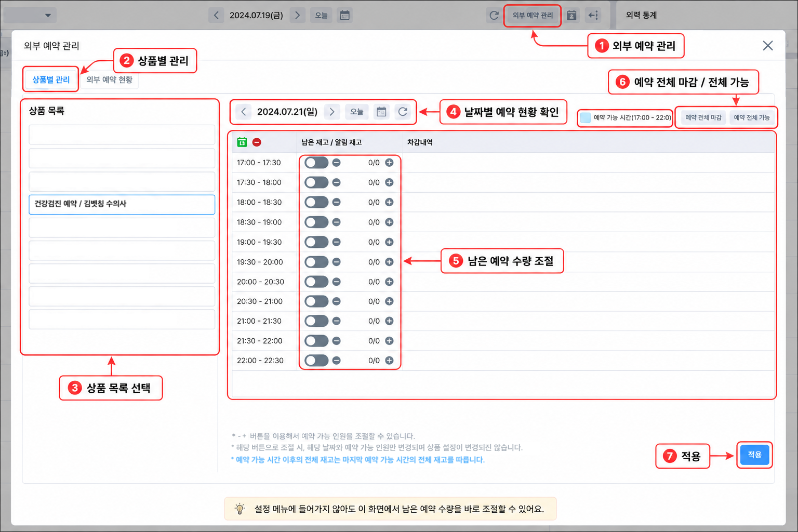Increase stock for 19:00 - 19:30 slot
798x532 pixels.
tap(389, 242)
